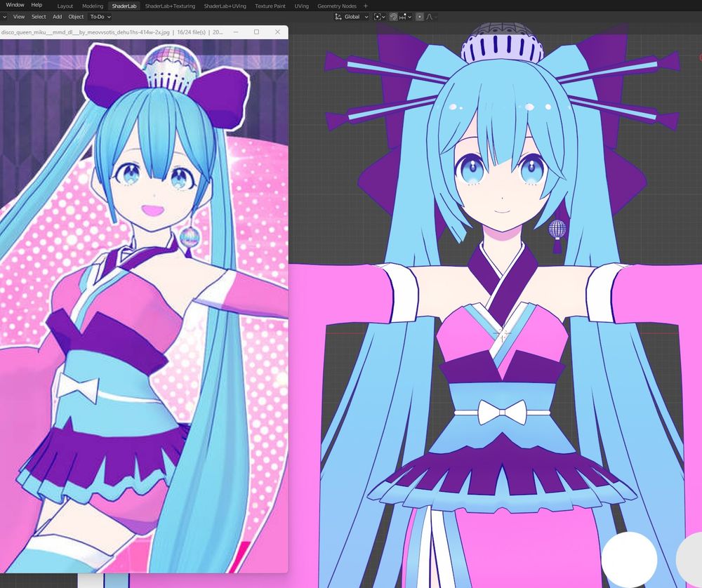The image size is (702, 588).
Task: Add a new workspace with plus icon
Action: coord(365,6)
